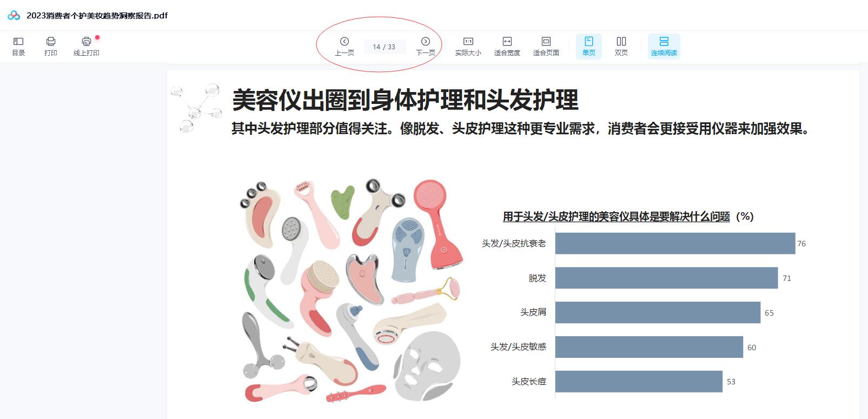Switch to 单页 single page view

pyautogui.click(x=589, y=46)
